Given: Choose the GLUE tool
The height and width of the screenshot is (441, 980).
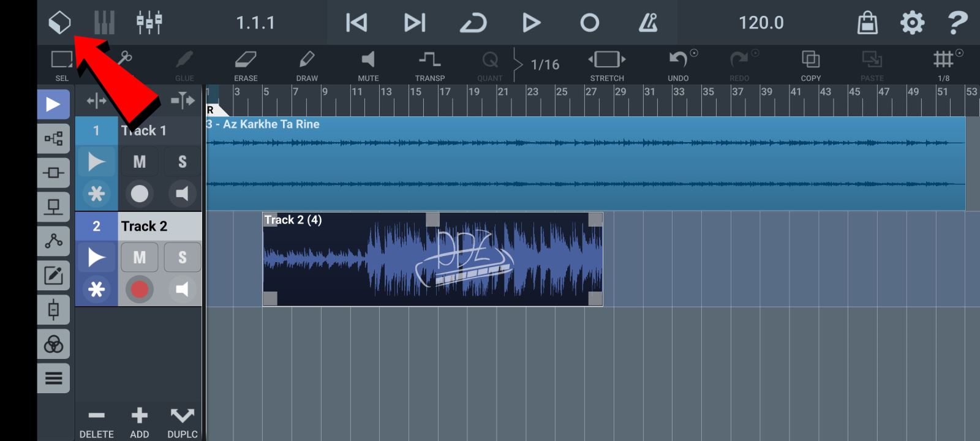Looking at the screenshot, I should [184, 65].
